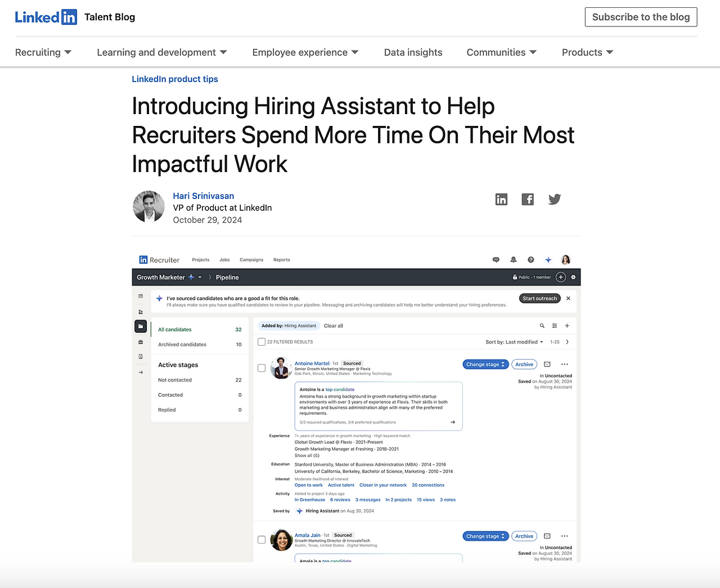
Task: Click the LinkedIn logo in the blog header
Action: [46, 17]
